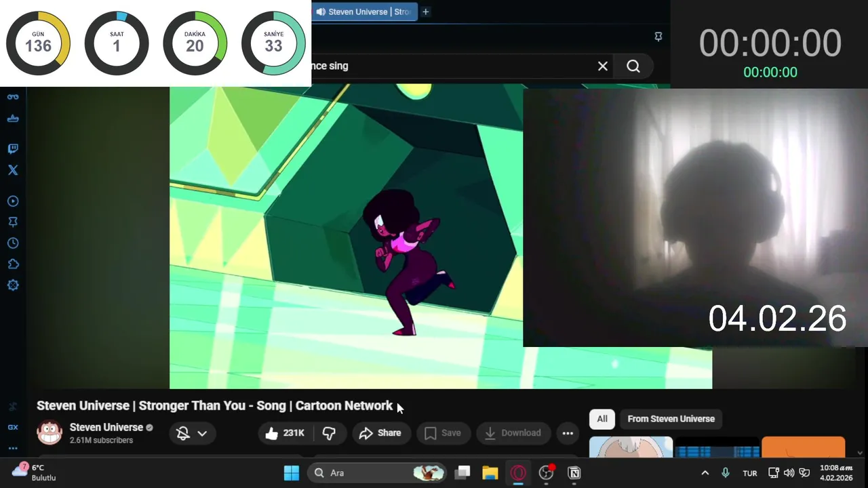Select the From Steven Universe chip
The width and height of the screenshot is (868, 488).
pos(671,419)
